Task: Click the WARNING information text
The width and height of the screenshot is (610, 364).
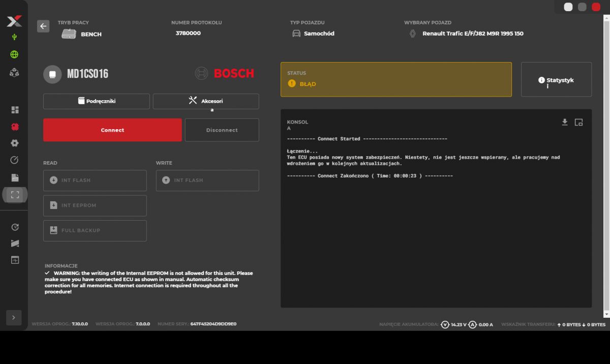Action: (x=148, y=282)
